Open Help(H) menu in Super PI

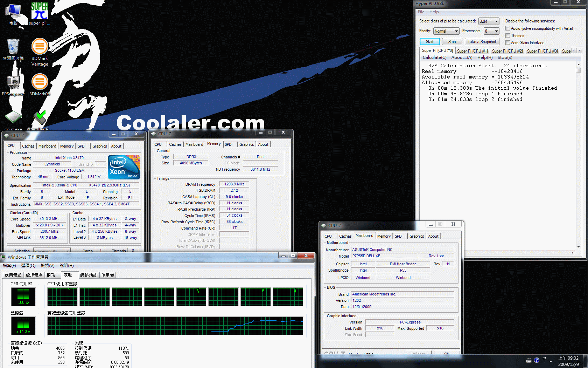pos(485,57)
